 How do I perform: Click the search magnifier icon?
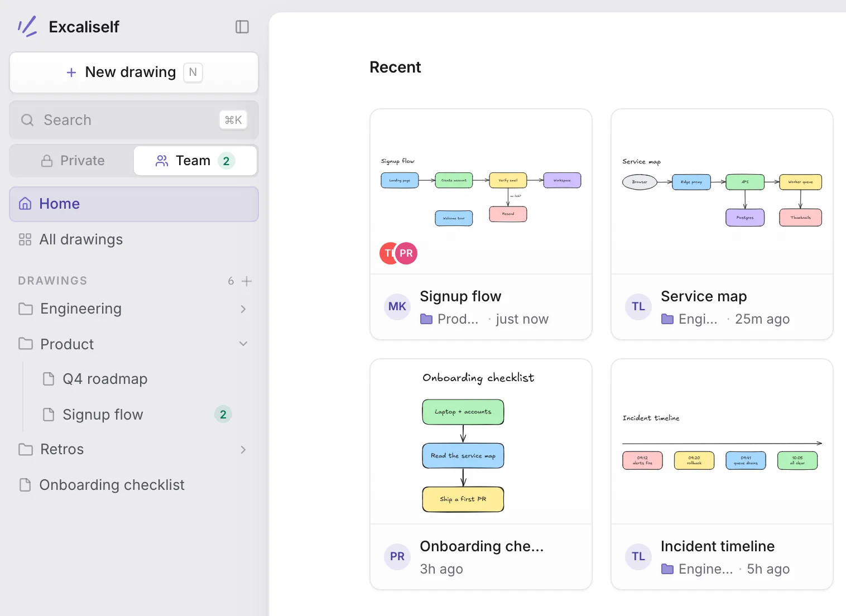pos(27,120)
